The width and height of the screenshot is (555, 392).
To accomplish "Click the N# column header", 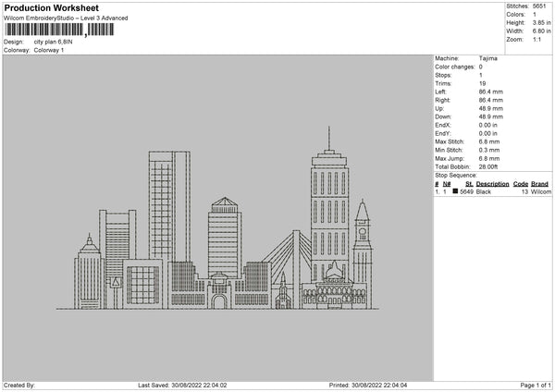I will pos(447,184).
